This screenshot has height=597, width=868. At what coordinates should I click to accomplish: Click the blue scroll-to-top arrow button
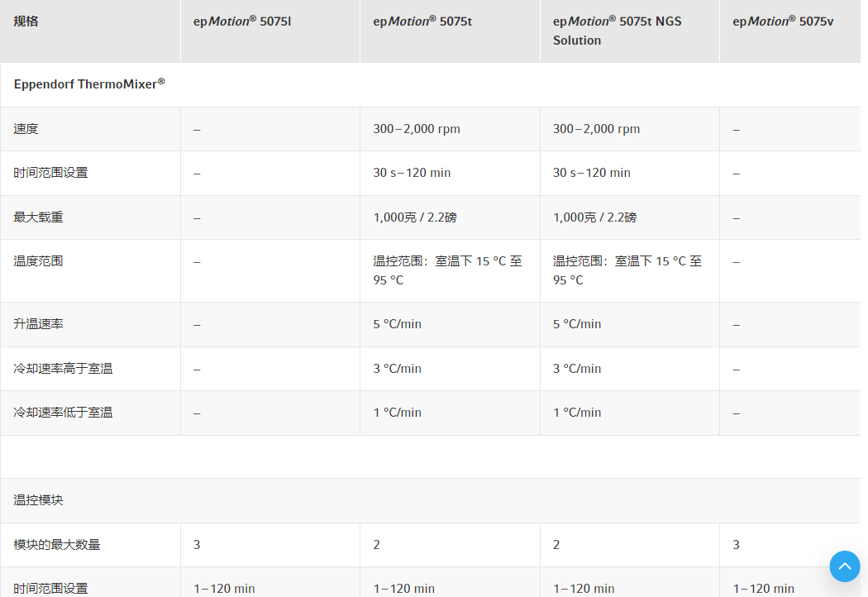(x=845, y=566)
